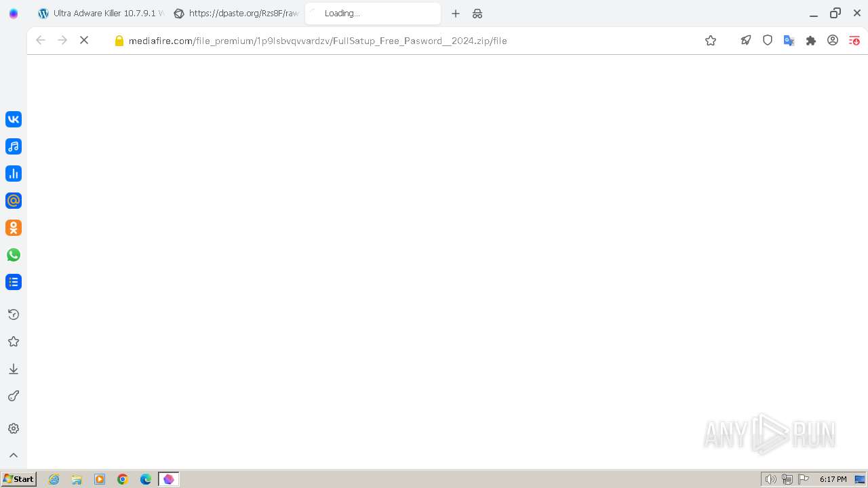Open the Windows Start menu
Image resolution: width=868 pixels, height=488 pixels.
(x=18, y=479)
